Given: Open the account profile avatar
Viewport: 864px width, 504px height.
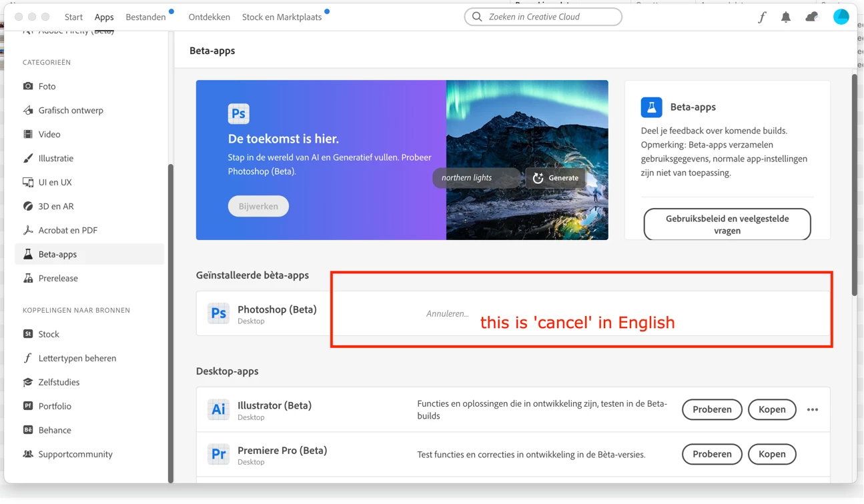Looking at the screenshot, I should point(841,17).
